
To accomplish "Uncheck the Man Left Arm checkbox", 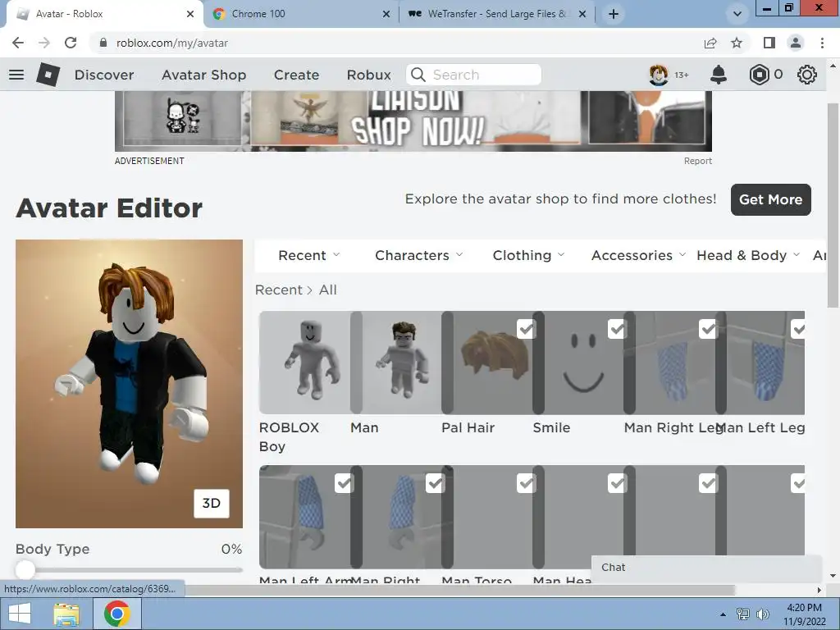I will click(344, 483).
